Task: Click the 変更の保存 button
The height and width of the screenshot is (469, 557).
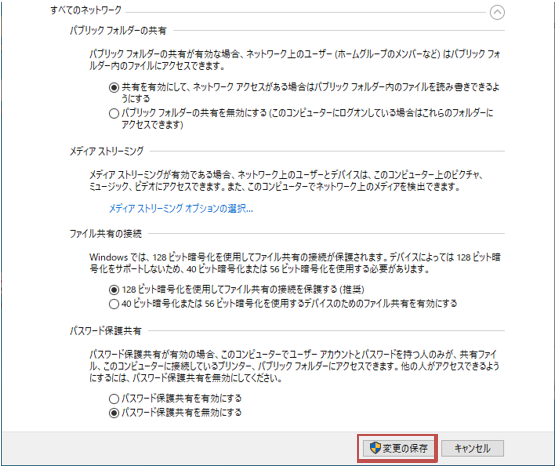Action: click(398, 448)
